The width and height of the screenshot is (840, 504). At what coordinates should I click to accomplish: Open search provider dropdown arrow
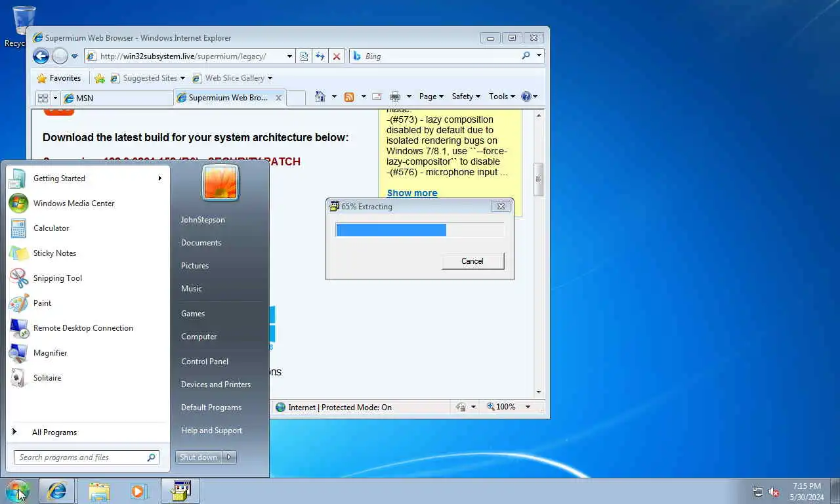click(x=539, y=56)
